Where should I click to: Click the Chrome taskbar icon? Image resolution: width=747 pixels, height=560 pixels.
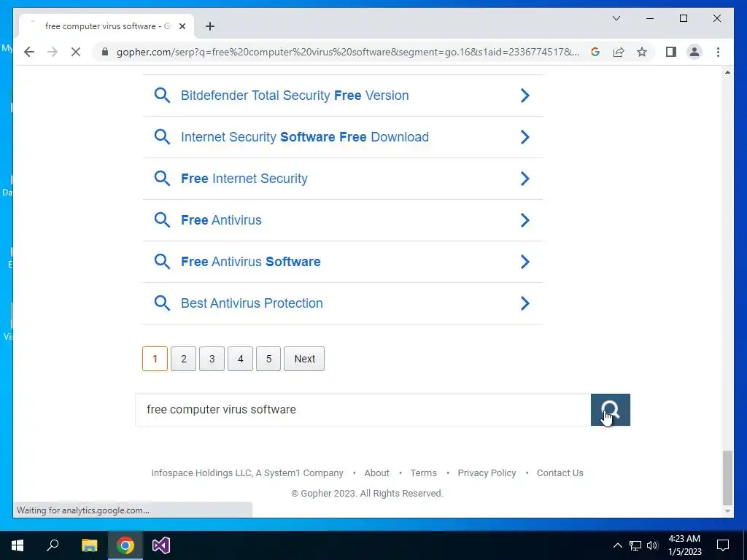[125, 545]
